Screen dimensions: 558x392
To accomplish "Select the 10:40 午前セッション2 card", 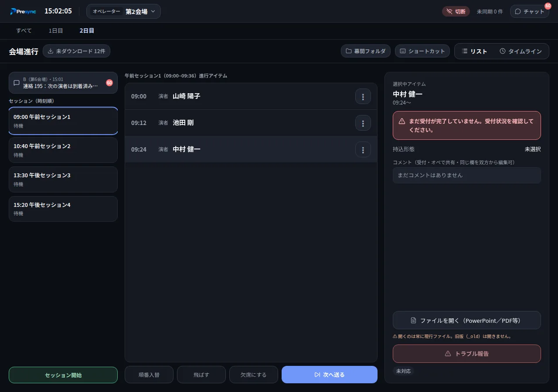I will pos(63,150).
